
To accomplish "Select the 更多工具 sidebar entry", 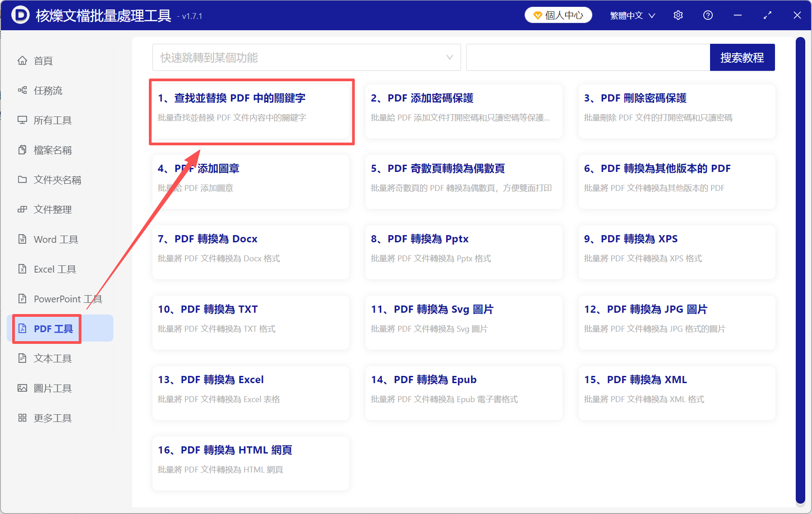I will pos(52,417).
